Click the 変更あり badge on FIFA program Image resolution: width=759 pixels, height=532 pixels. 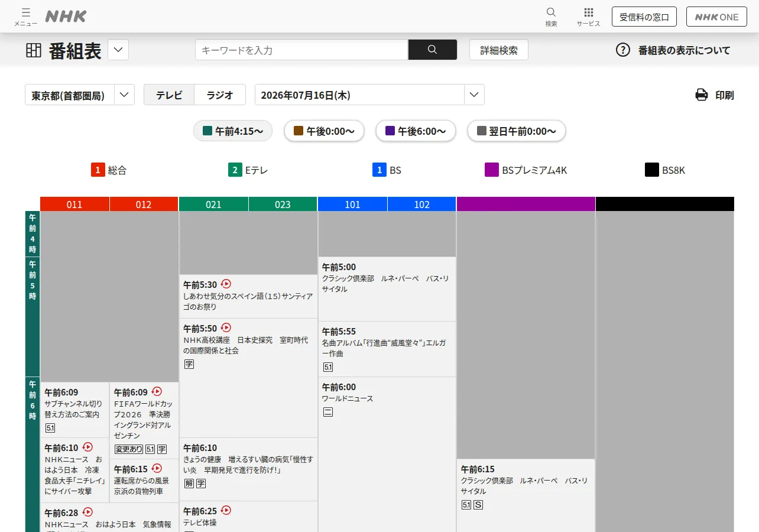tap(128, 449)
